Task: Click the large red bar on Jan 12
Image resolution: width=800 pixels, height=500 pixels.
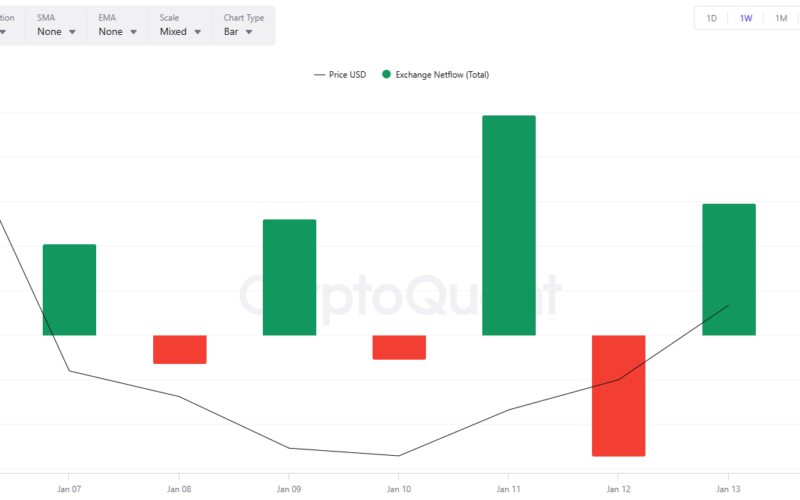Action: point(619,395)
